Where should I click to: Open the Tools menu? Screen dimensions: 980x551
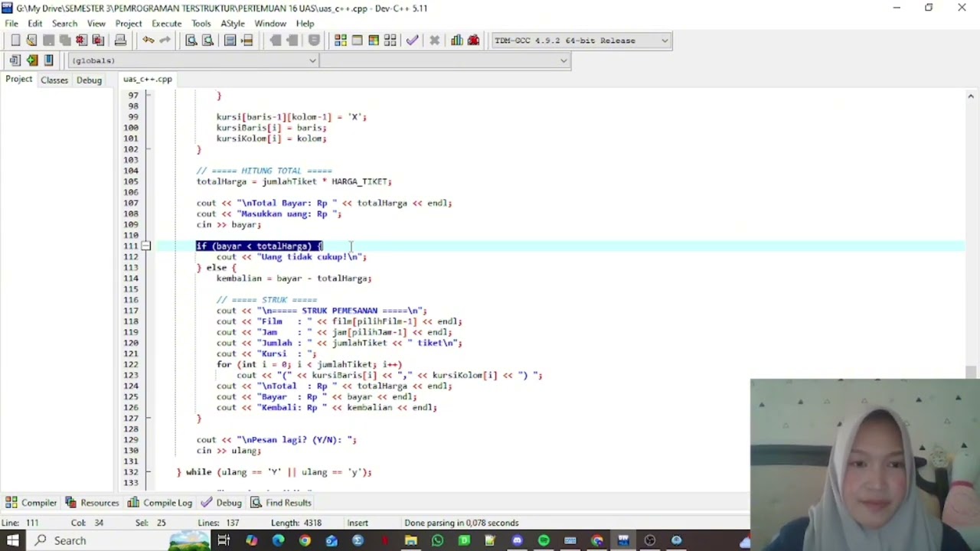201,24
